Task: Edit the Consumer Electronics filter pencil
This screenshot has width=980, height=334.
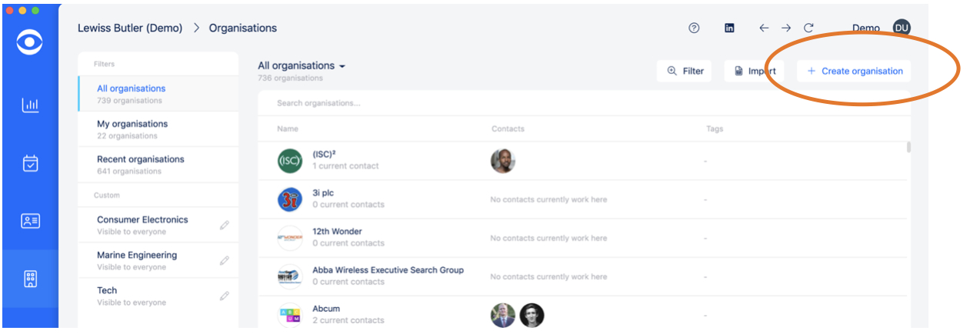Action: pos(224,225)
